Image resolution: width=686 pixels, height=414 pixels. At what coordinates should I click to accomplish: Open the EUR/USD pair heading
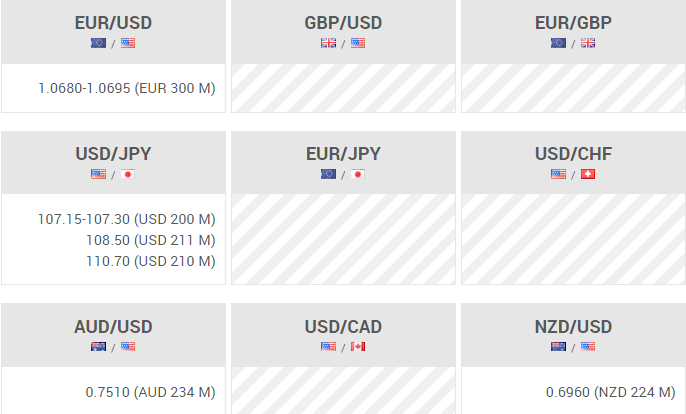coord(113,23)
